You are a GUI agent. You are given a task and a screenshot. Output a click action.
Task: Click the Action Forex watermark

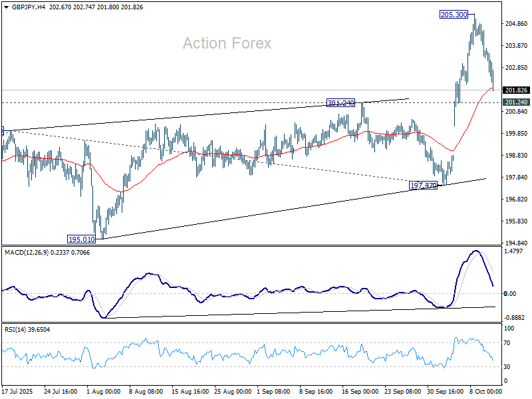pyautogui.click(x=227, y=43)
